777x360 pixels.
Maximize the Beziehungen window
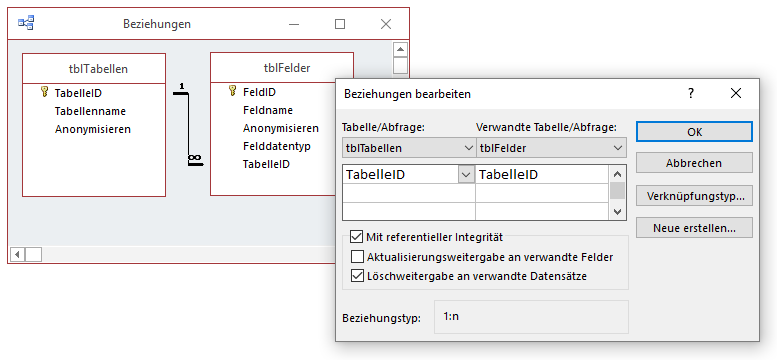pyautogui.click(x=339, y=24)
